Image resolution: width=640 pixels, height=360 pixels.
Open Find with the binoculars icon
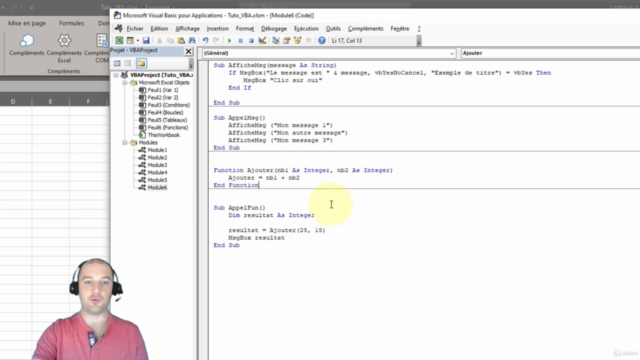tap(192, 40)
